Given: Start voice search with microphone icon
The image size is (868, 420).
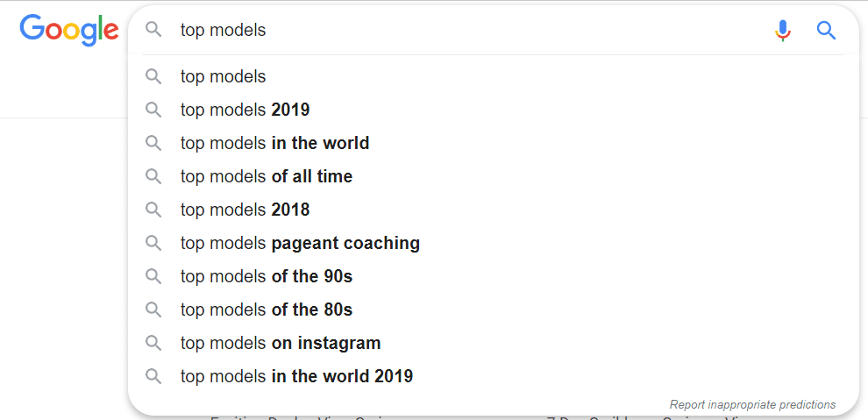Looking at the screenshot, I should (783, 30).
